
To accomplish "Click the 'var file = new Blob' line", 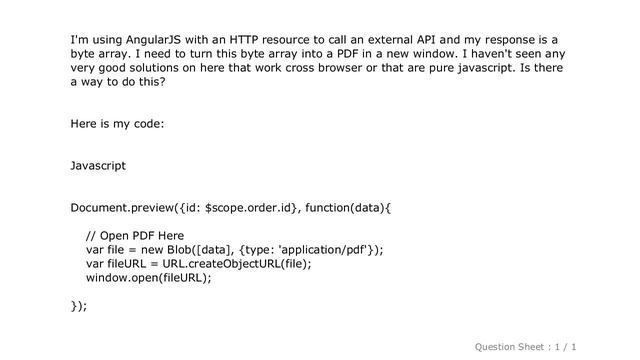I will [x=235, y=250].
